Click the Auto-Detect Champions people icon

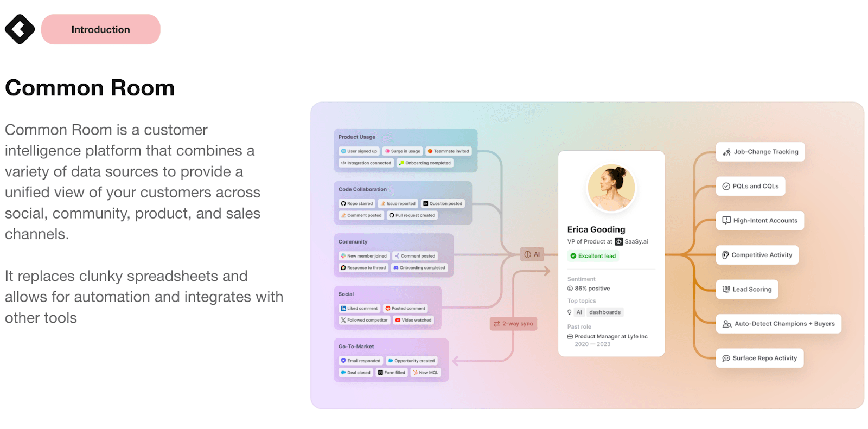click(x=727, y=324)
